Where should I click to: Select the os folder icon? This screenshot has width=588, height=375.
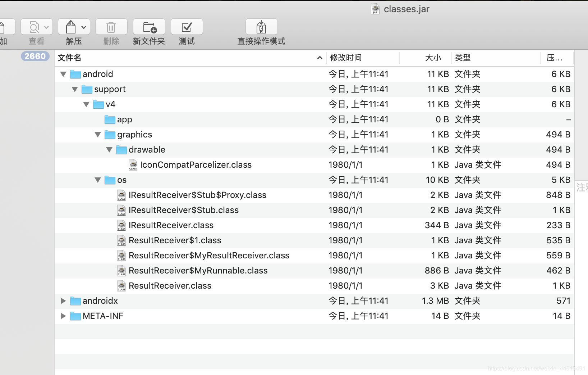click(110, 180)
